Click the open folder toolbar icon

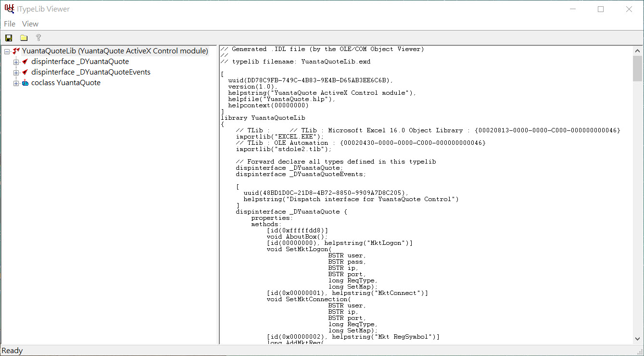click(x=24, y=38)
